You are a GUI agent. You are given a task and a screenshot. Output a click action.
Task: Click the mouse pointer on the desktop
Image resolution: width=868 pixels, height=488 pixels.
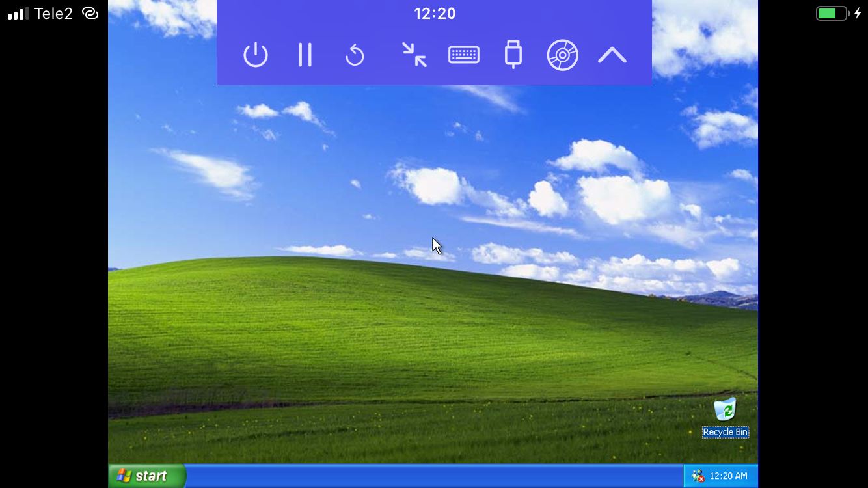tap(437, 246)
